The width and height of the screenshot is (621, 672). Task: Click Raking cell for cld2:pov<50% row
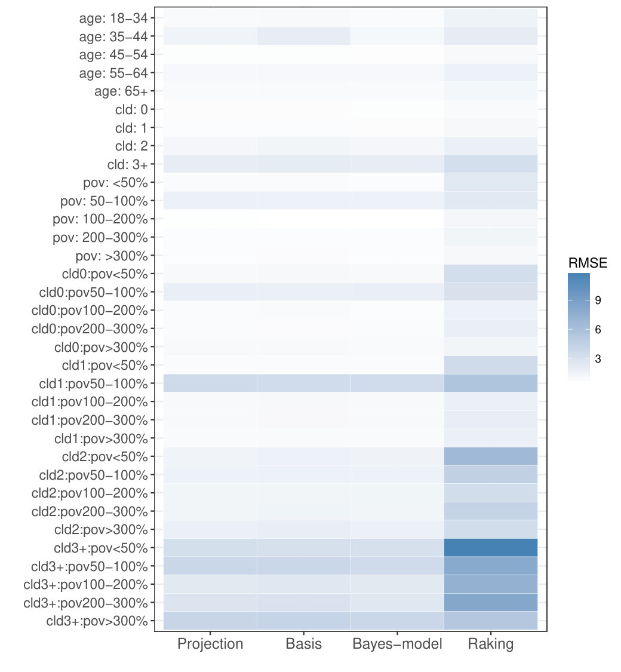pyautogui.click(x=490, y=456)
